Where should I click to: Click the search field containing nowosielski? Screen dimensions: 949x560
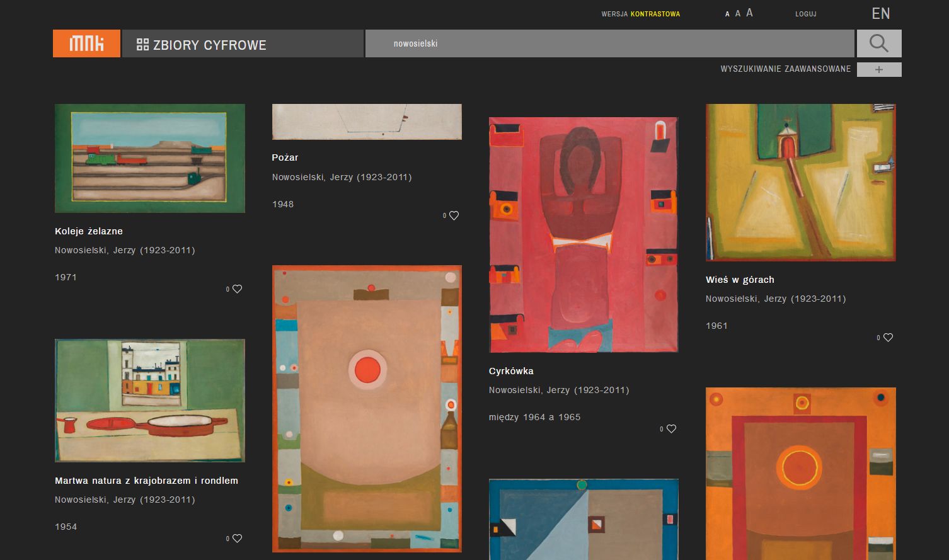(609, 43)
